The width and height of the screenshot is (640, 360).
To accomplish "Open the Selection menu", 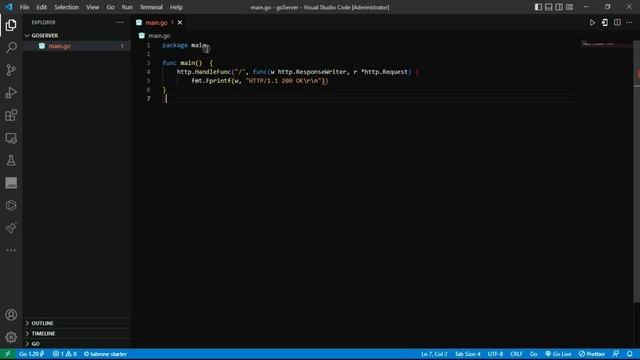I will pyautogui.click(x=67, y=7).
